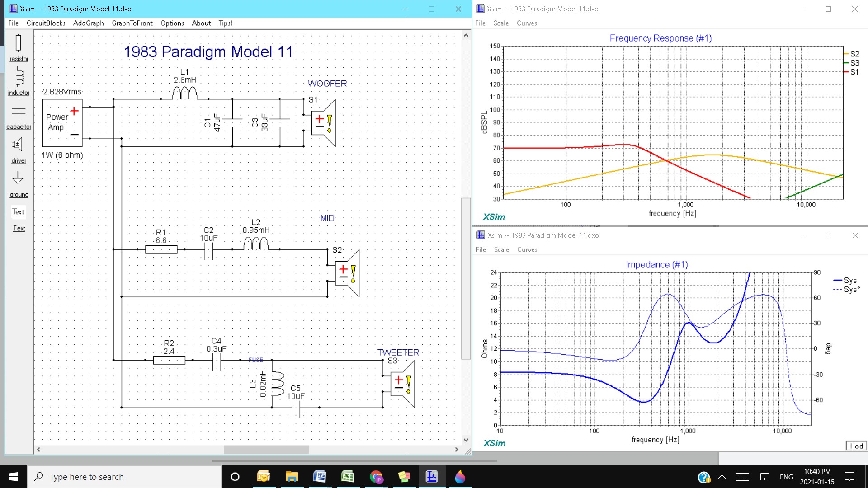Open the Tips! menu
868x488 pixels.
coord(226,23)
